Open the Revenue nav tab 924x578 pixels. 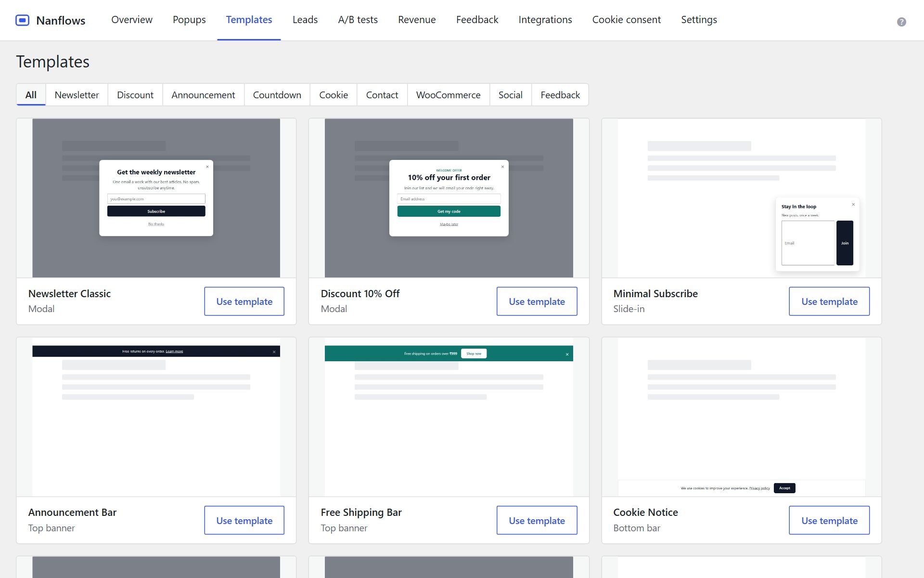point(417,20)
